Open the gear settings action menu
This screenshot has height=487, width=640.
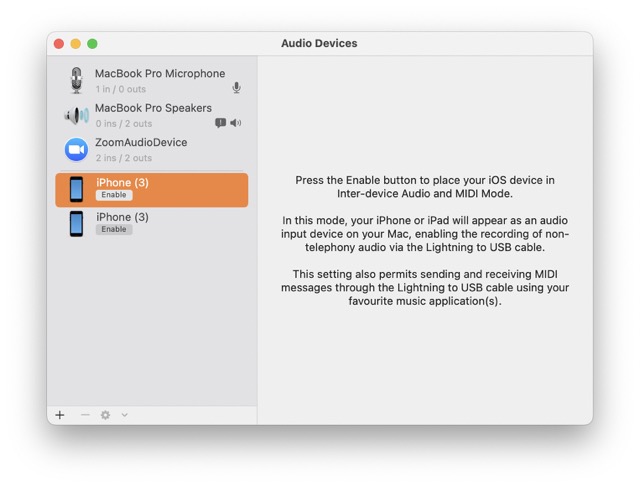tap(105, 415)
